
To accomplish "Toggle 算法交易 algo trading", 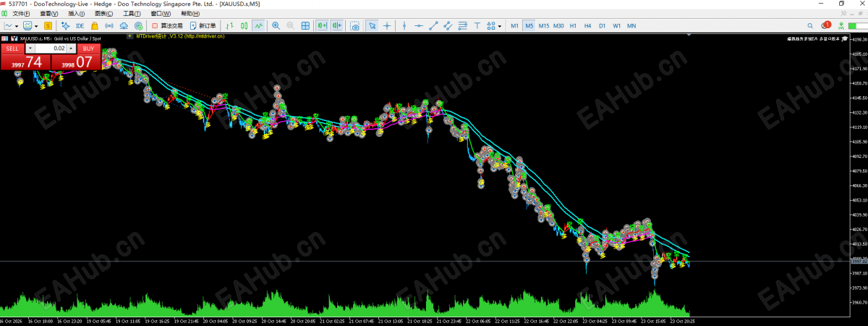I will coord(168,25).
